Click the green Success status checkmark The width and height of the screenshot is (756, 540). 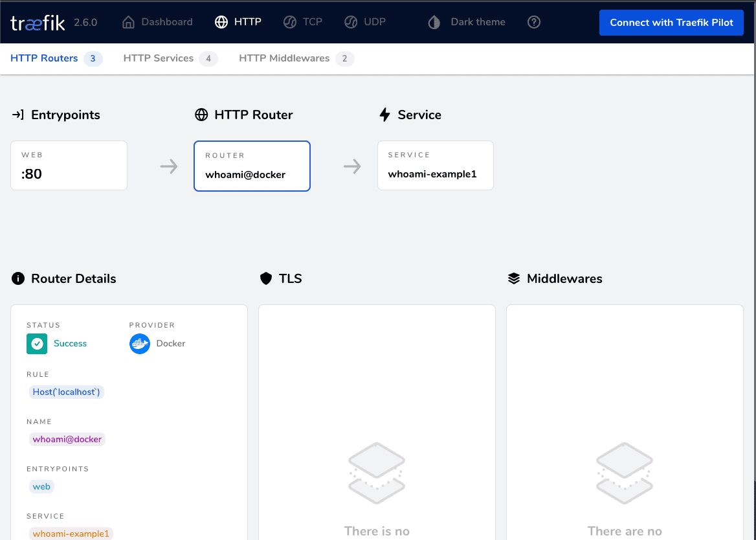pyautogui.click(x=37, y=343)
